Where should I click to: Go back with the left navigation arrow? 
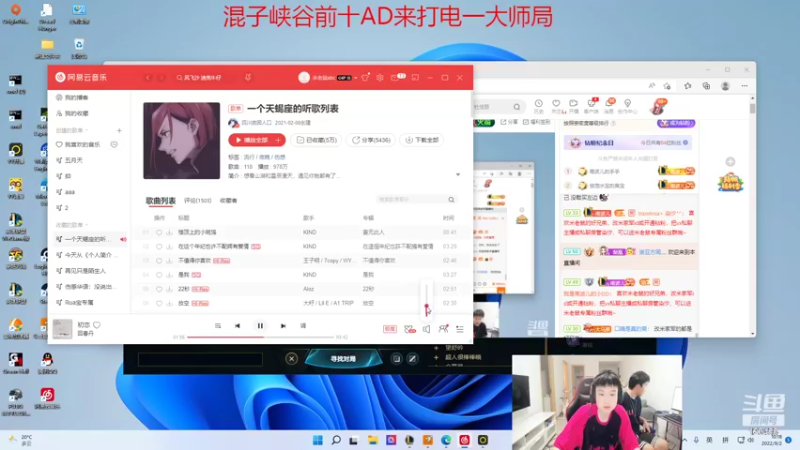(x=148, y=78)
